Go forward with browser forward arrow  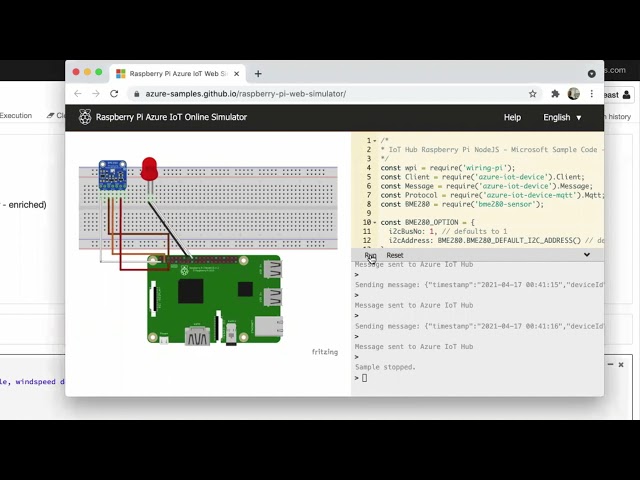(96, 94)
